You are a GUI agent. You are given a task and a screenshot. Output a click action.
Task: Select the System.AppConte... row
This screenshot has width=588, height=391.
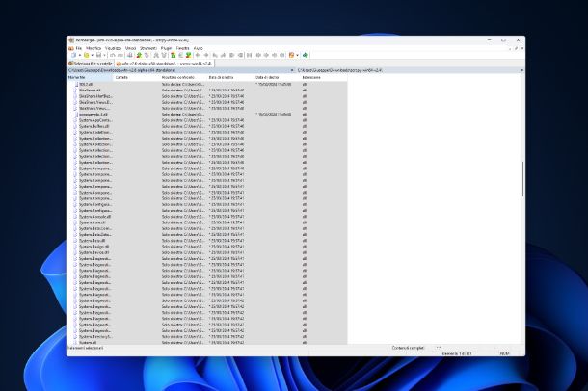click(x=207, y=120)
